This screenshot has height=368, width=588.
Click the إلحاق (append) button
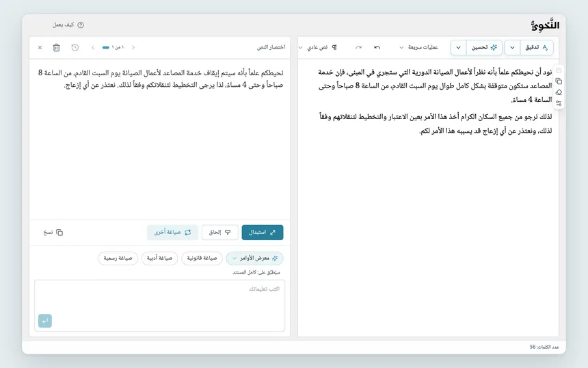[219, 232]
